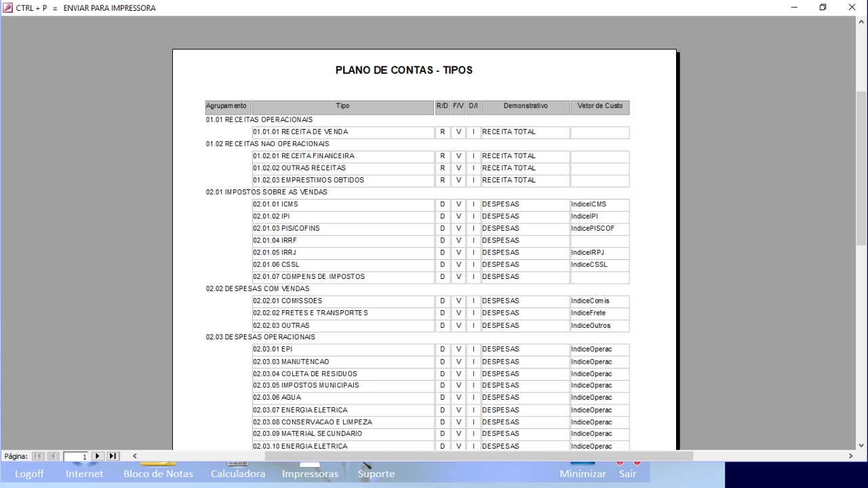Select 02.02.01 COMISSOES row
Screen dimensions: 868x488
pyautogui.click(x=441, y=301)
